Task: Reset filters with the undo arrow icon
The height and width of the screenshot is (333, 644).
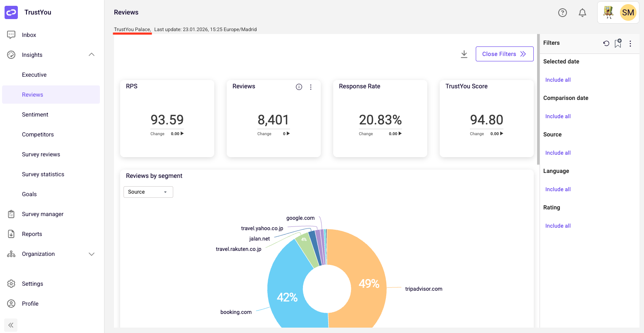Action: pos(606,43)
